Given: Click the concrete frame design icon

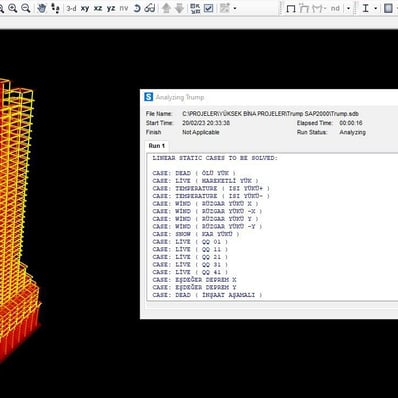Looking at the screenshot, I should [388, 8].
